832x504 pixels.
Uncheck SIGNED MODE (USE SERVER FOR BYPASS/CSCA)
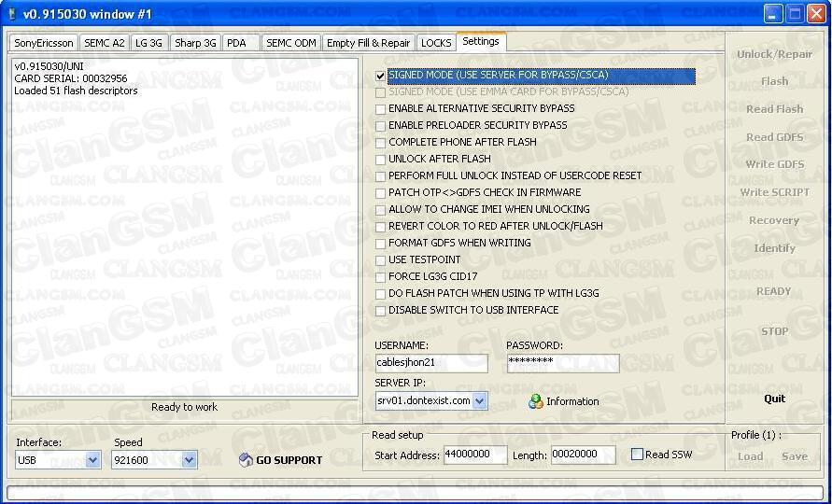380,76
